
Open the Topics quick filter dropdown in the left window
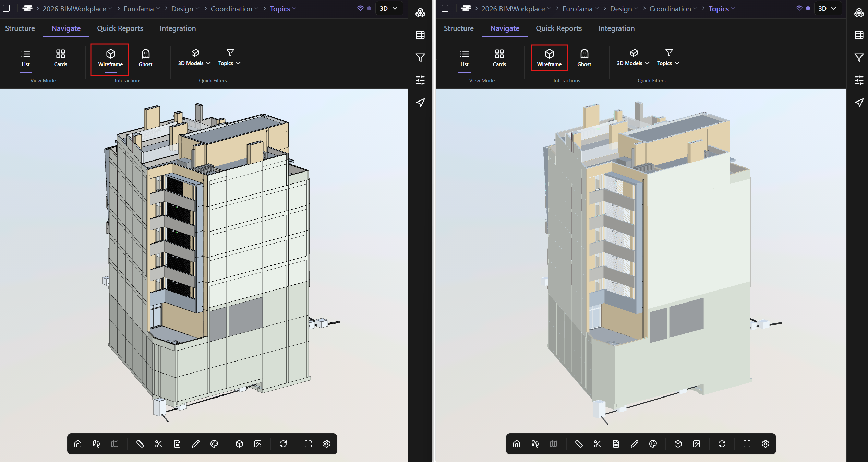(x=230, y=58)
